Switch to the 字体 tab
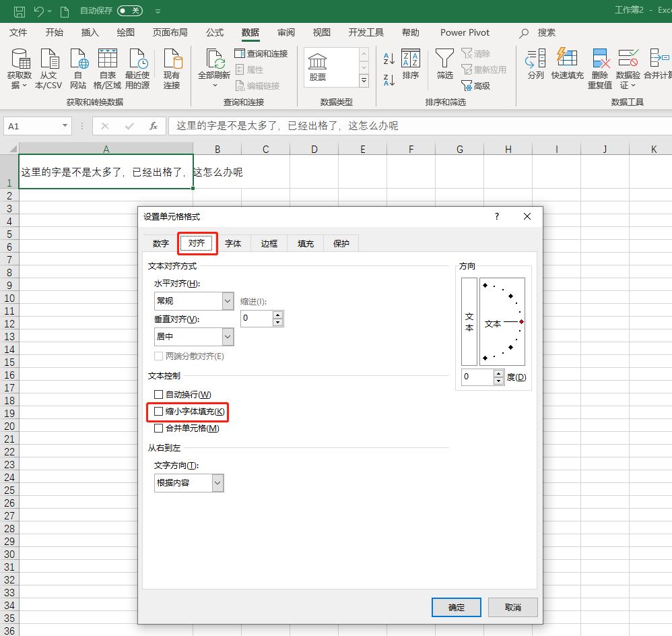The width and height of the screenshot is (672, 636). click(234, 243)
